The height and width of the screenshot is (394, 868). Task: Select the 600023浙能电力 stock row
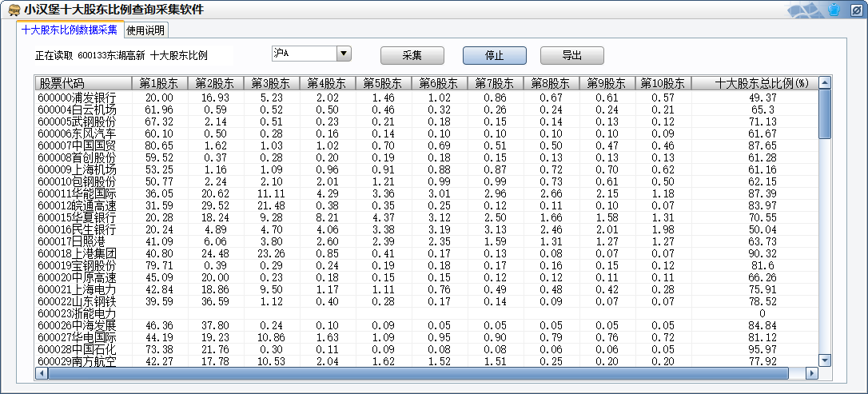click(x=77, y=314)
